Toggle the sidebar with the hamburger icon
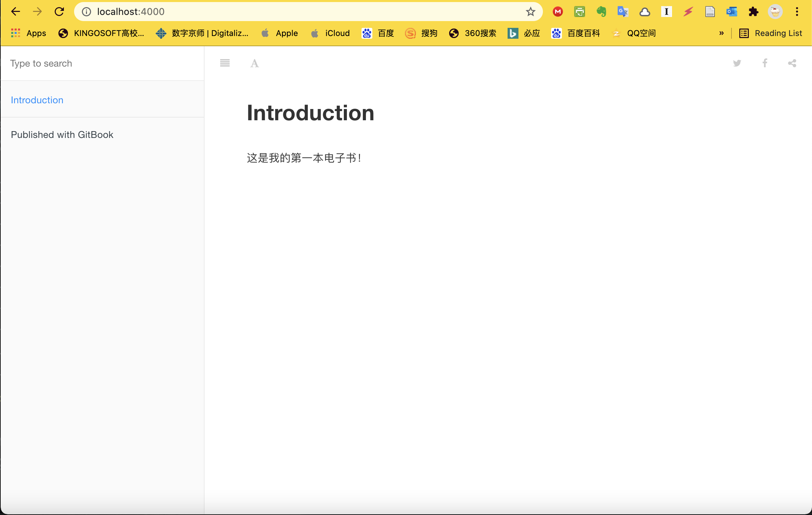The image size is (812, 515). pos(225,63)
